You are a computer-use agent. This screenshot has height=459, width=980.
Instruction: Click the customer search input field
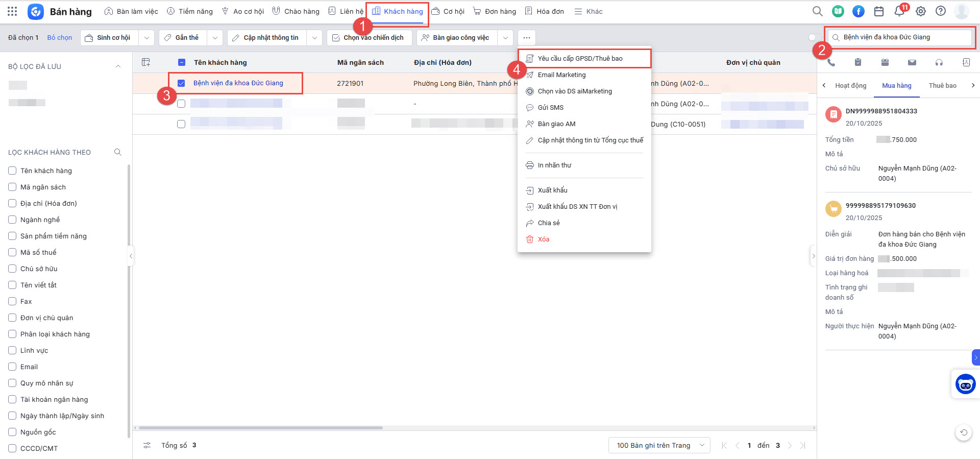899,37
